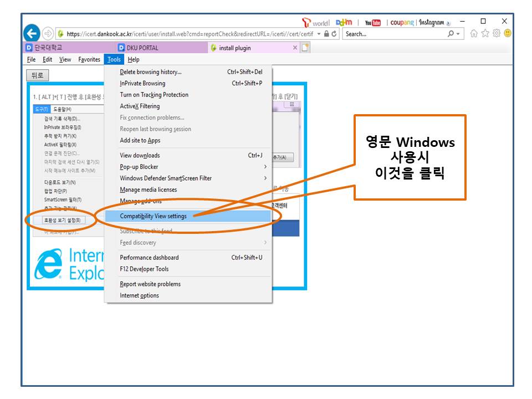The width and height of the screenshot is (532, 399).
Task: Open the Tools gear icon
Action: click(496, 34)
